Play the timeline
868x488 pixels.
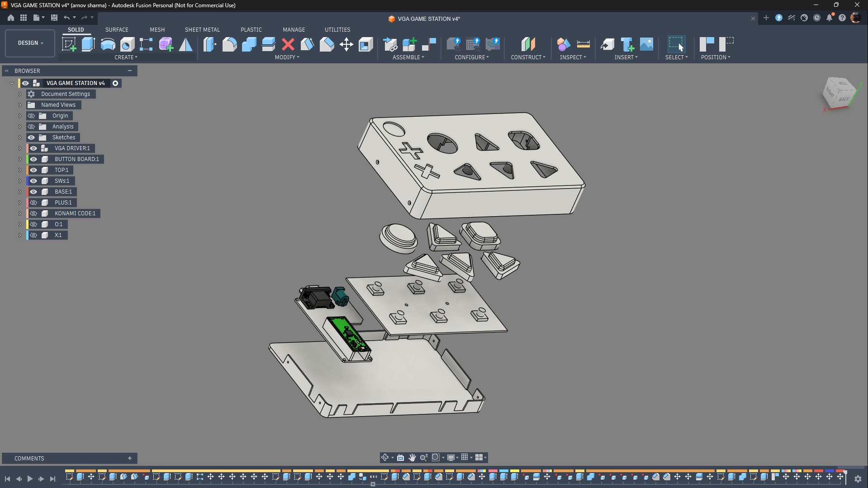tap(30, 479)
